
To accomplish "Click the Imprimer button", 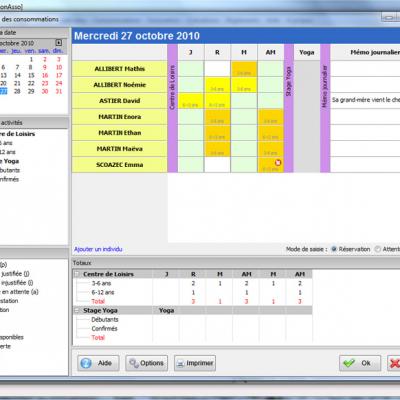I will click(195, 363).
